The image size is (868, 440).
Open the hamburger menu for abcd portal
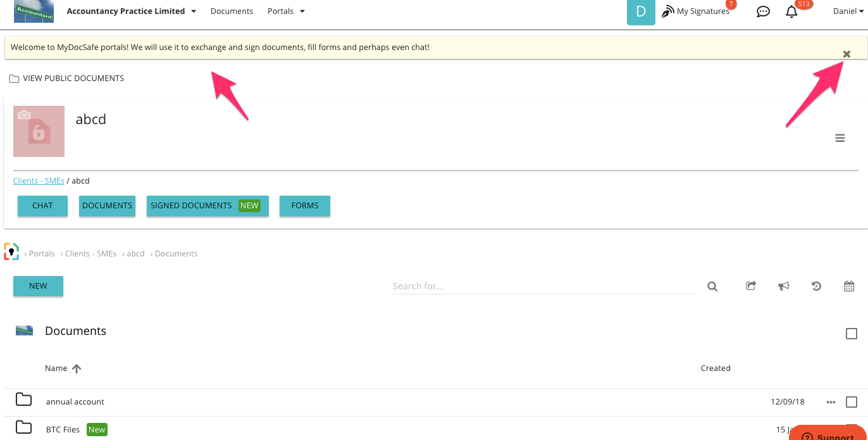840,138
